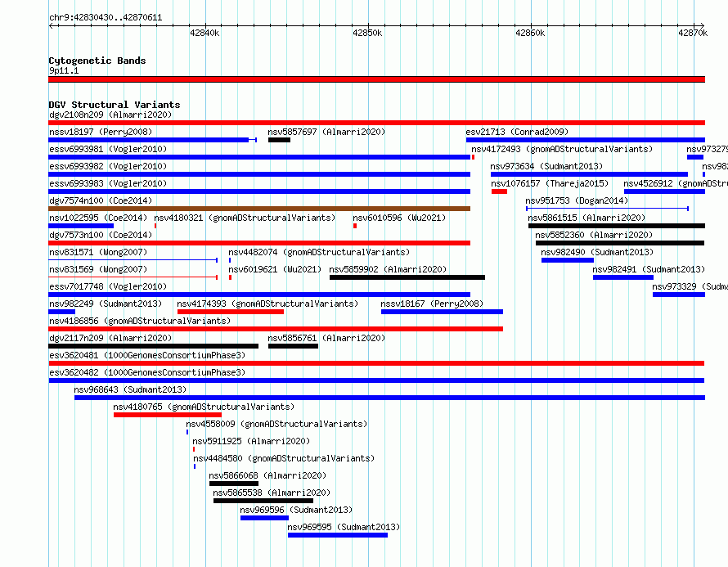Click the 42840k ruler position label

click(204, 33)
